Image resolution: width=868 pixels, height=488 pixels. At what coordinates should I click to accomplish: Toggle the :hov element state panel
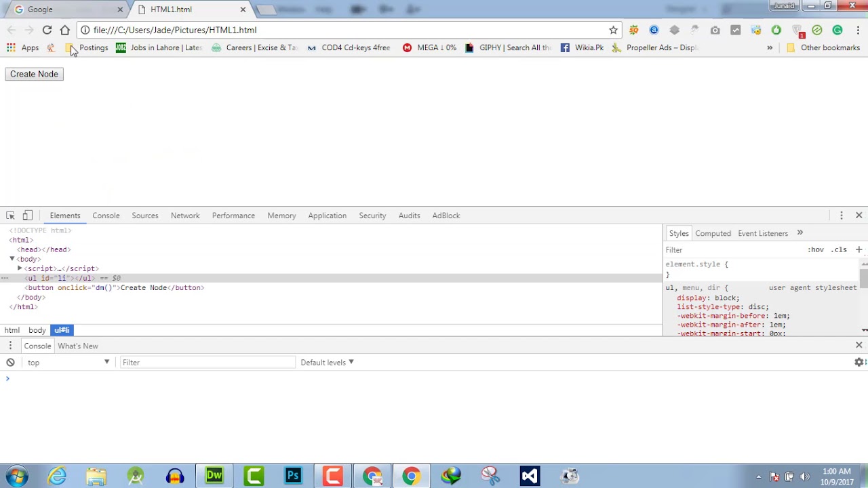tap(816, 249)
